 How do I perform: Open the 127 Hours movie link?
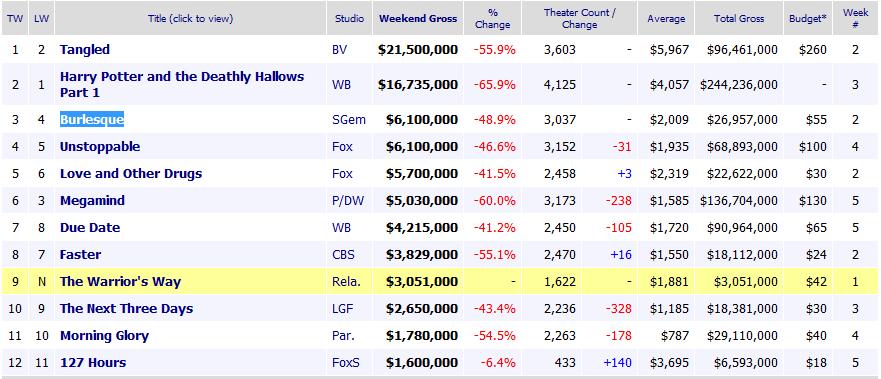point(93,362)
